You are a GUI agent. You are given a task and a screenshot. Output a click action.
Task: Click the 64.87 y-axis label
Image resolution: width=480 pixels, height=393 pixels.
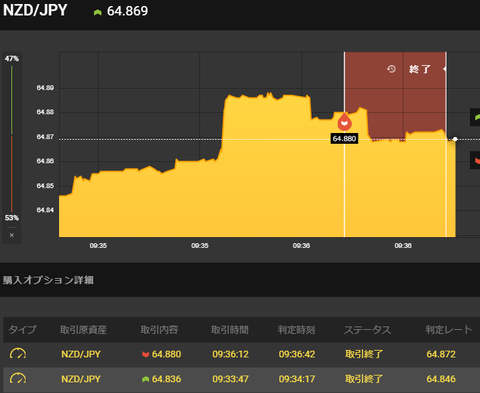[45, 137]
